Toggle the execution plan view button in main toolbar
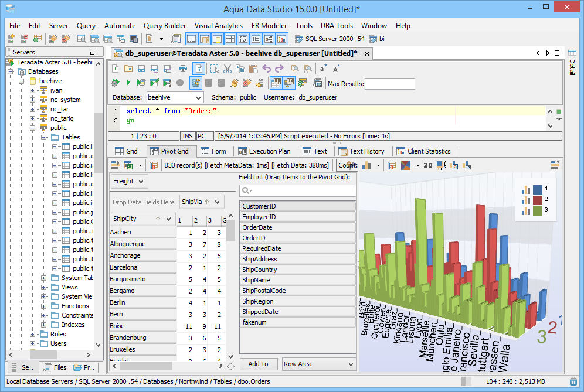Image resolution: width=584 pixels, height=392 pixels. click(x=269, y=39)
